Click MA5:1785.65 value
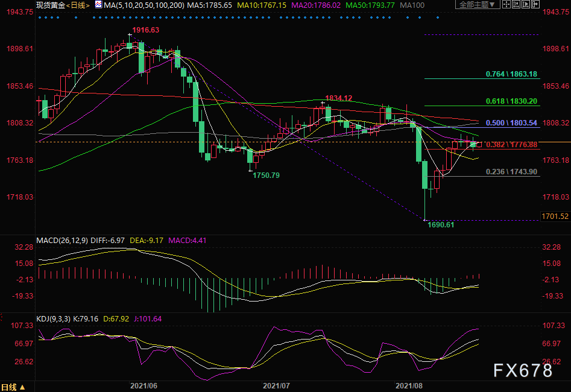 coord(209,5)
